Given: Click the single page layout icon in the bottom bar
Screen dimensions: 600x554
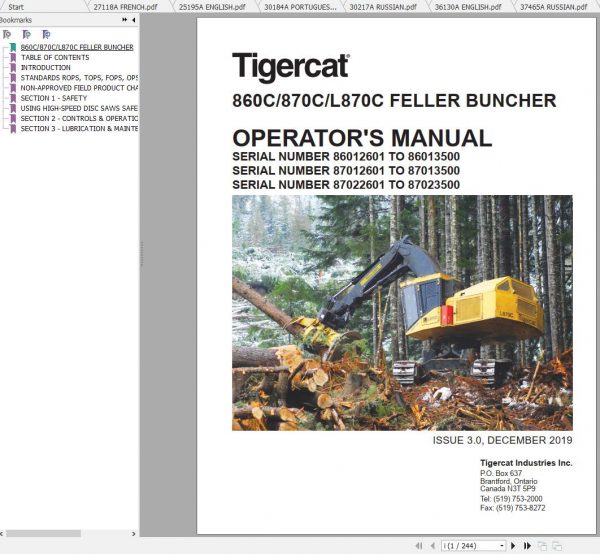Looking at the screenshot, I should [542, 546].
